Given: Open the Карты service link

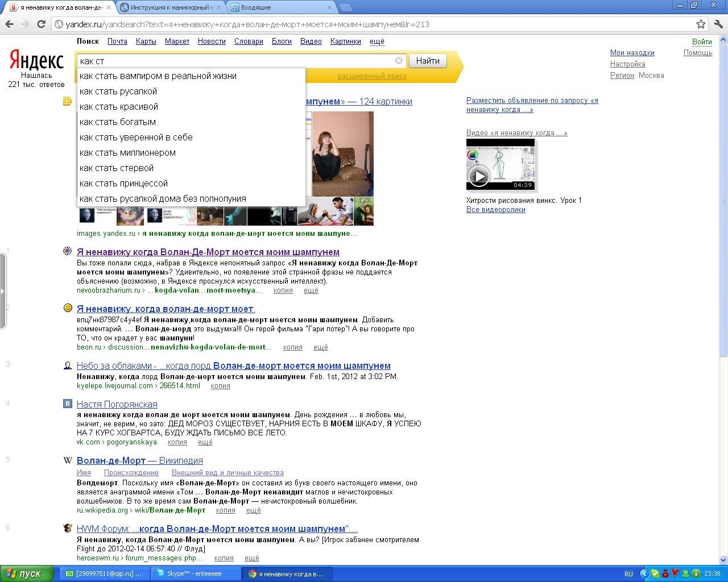Looking at the screenshot, I should [x=146, y=41].
